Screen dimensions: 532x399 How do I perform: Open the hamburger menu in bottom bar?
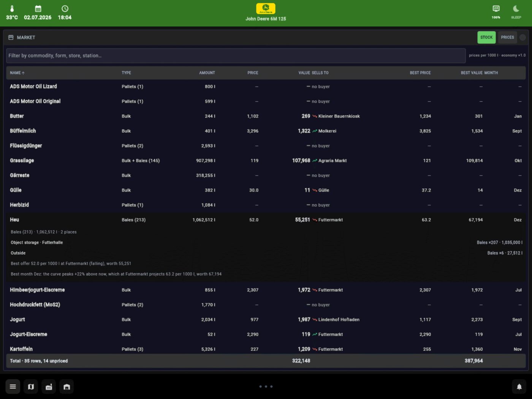coord(13,387)
